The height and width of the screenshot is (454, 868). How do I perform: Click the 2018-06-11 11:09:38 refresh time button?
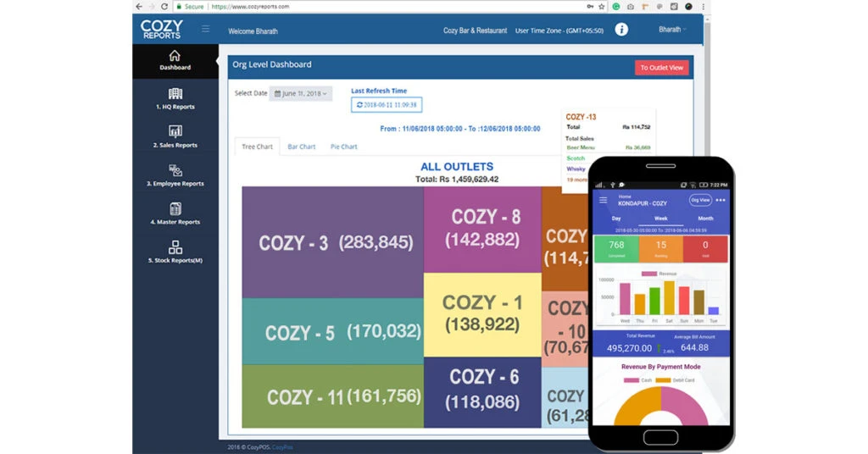[387, 104]
